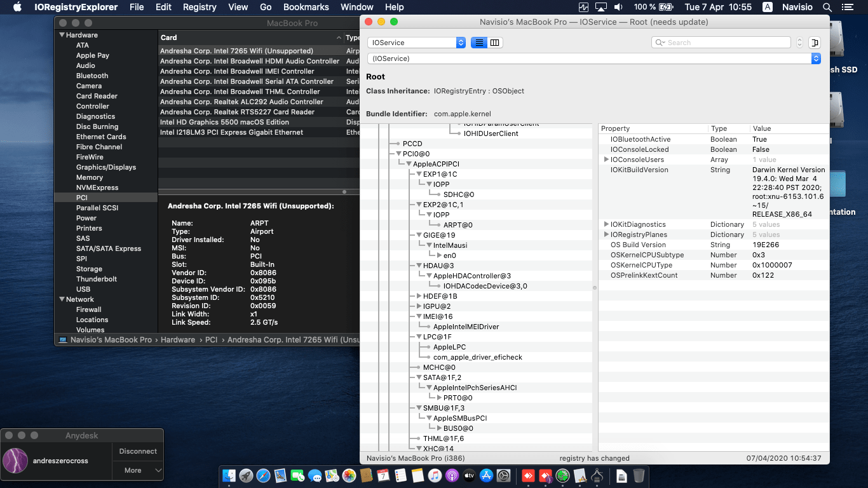Select the AppleIntelIMEIDriver tree node

pos(466,327)
